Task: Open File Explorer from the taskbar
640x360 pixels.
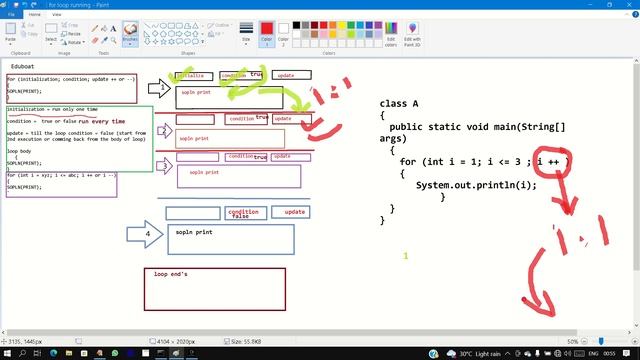Action: [69, 353]
